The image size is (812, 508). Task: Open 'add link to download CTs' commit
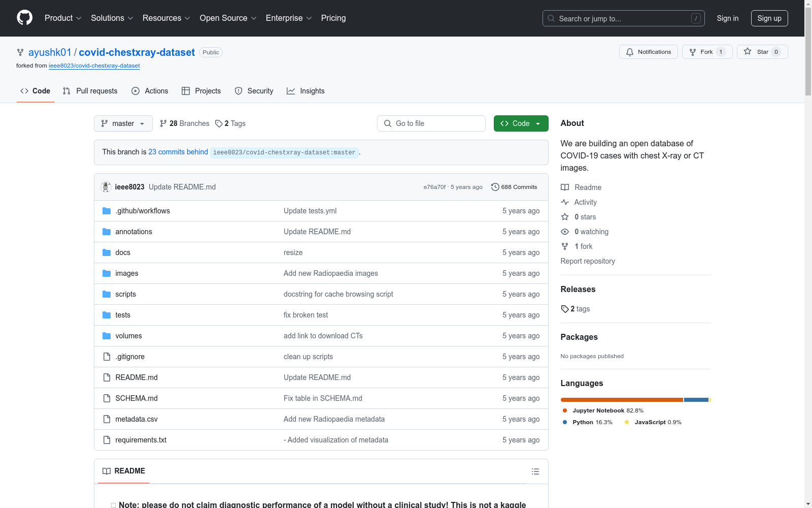pos(323,336)
